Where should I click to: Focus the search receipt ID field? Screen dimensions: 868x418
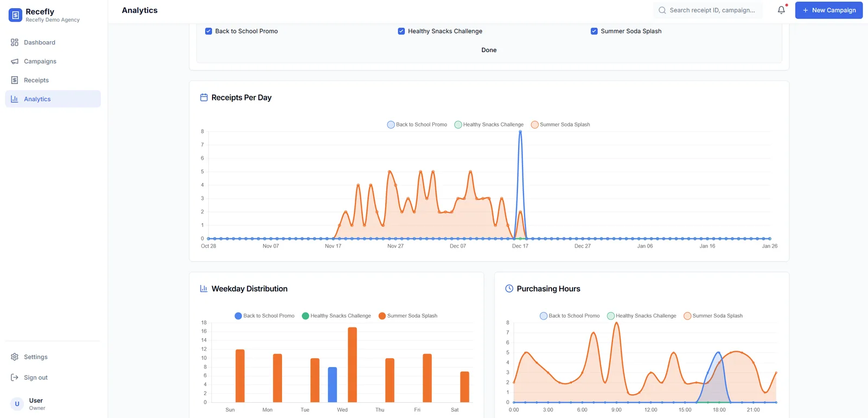(708, 10)
